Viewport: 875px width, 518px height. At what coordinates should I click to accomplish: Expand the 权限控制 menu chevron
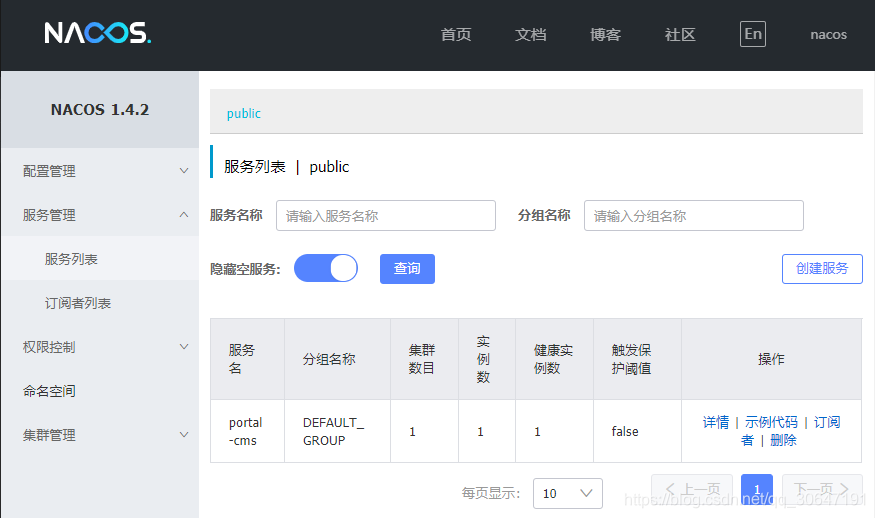point(184,347)
